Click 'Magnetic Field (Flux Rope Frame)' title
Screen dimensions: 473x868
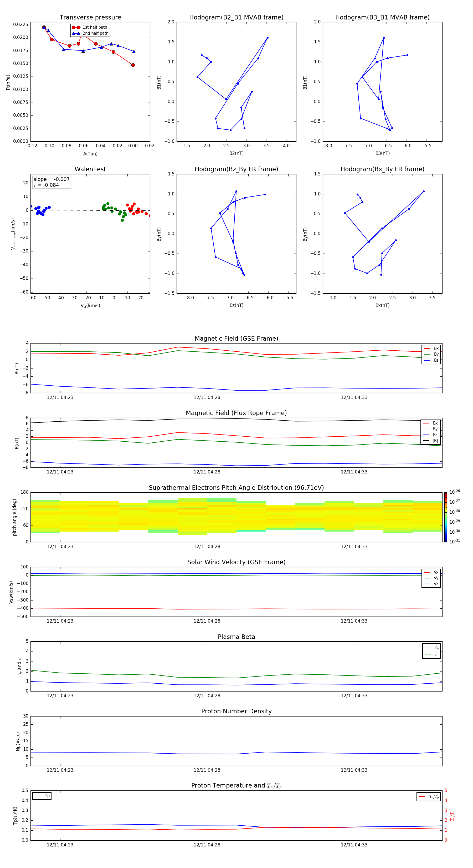236,413
